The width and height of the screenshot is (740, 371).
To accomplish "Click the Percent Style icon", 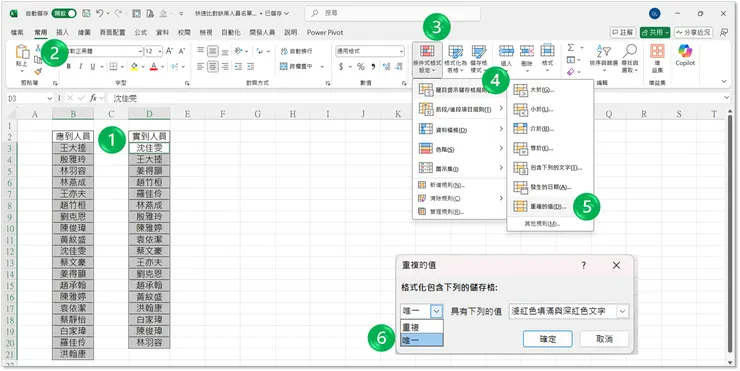I will click(x=361, y=67).
